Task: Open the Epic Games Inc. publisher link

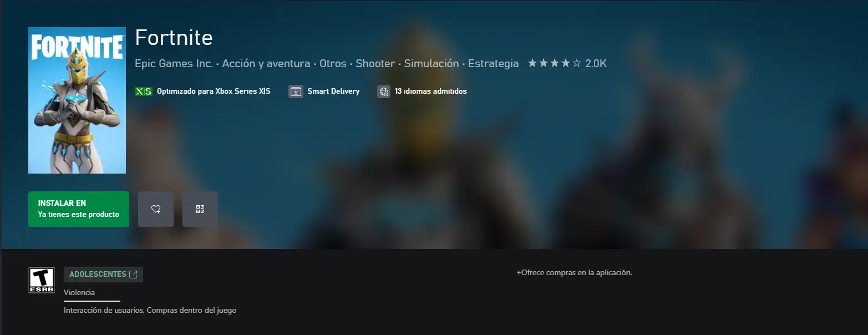Action: click(174, 64)
